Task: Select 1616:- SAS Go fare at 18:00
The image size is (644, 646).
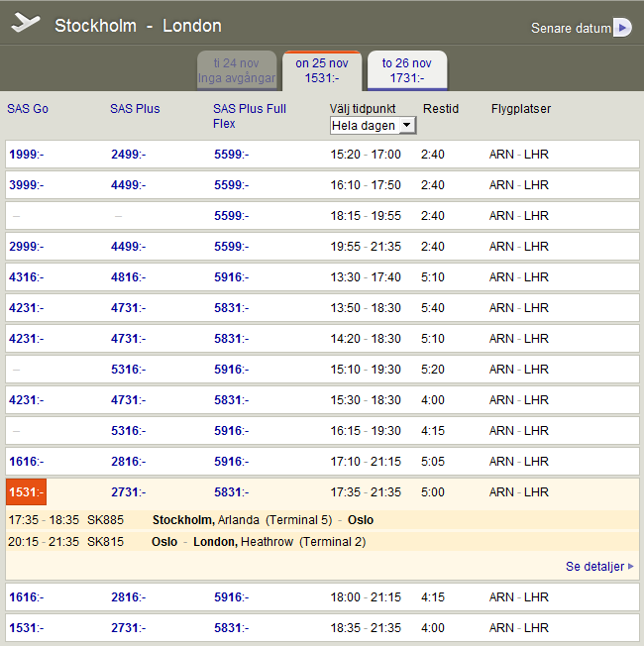Action: (26, 597)
